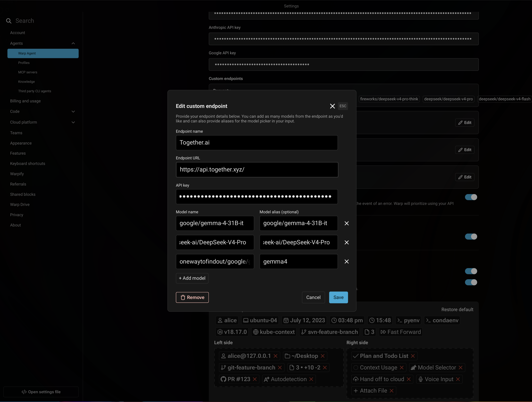This screenshot has width=532, height=402.
Task: Remove the DeepSeek-V4-Pro model row
Action: pyautogui.click(x=347, y=242)
